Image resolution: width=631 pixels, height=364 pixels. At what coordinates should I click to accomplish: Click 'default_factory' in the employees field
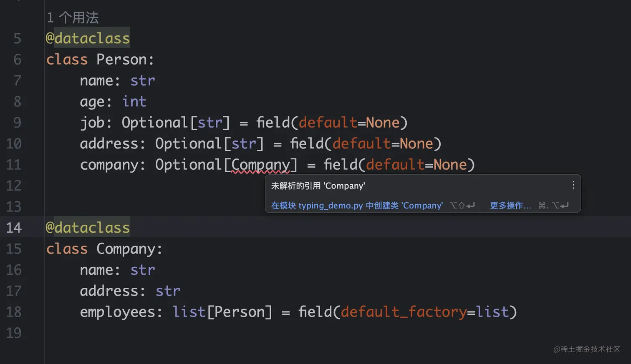coord(404,312)
